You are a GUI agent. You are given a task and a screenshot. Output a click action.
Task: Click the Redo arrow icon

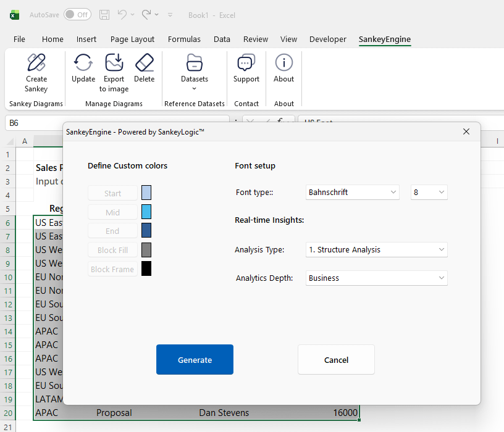click(146, 14)
